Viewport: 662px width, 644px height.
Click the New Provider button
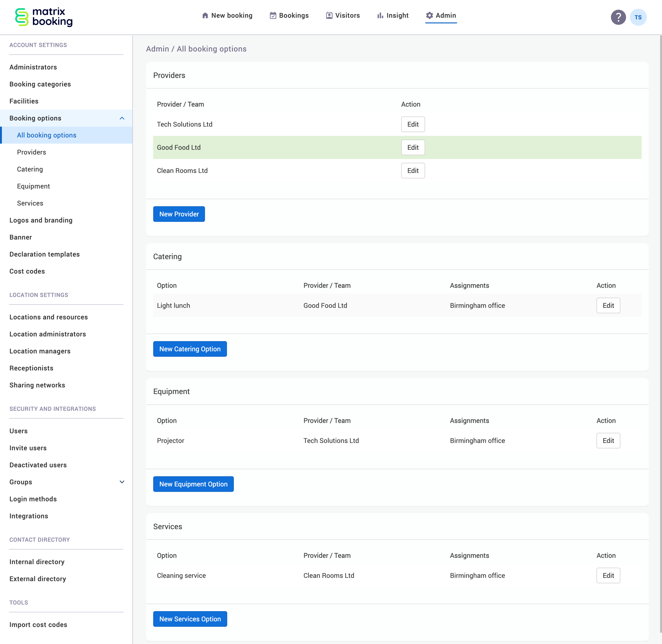(x=179, y=214)
